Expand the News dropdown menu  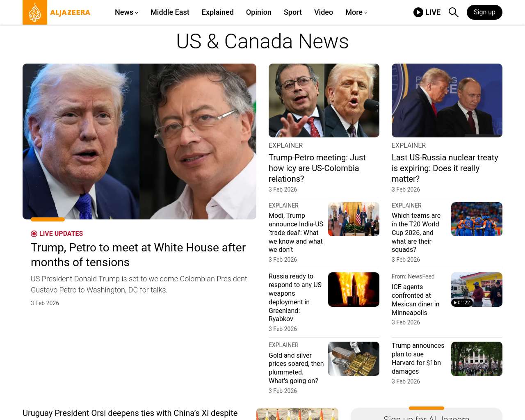pos(126,12)
